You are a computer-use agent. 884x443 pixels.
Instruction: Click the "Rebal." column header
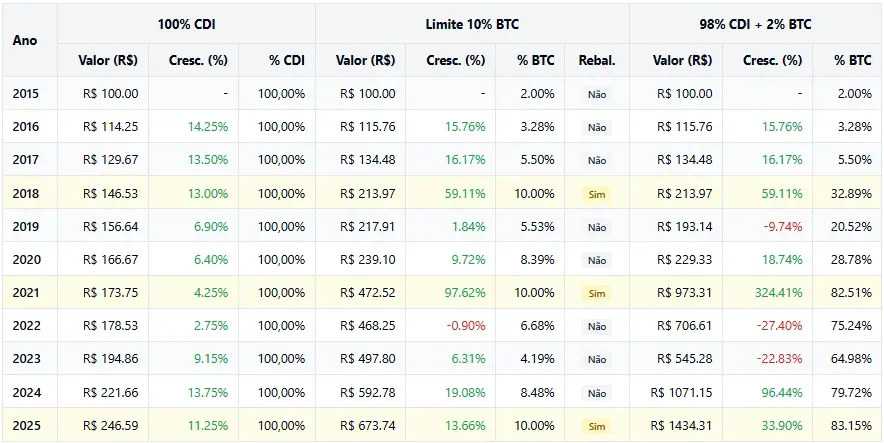[596, 60]
